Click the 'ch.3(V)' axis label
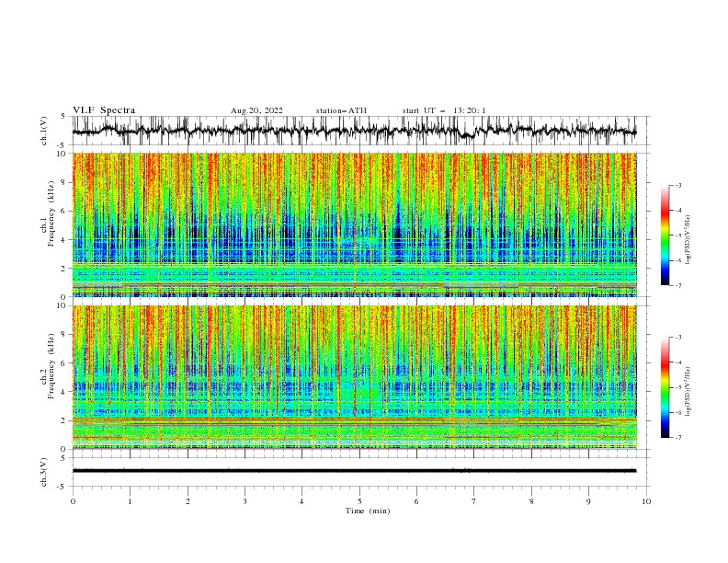Image resolution: width=728 pixels, height=563 pixels. point(44,472)
